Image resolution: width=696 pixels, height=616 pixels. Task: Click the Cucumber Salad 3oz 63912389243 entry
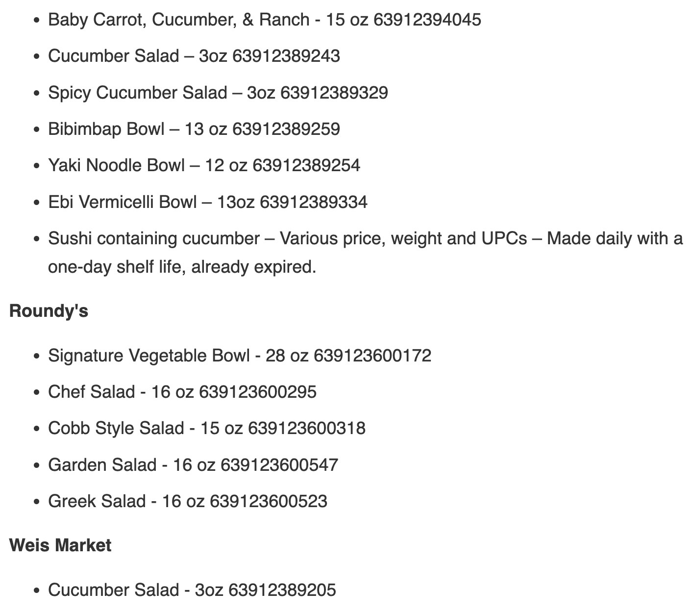coord(194,56)
